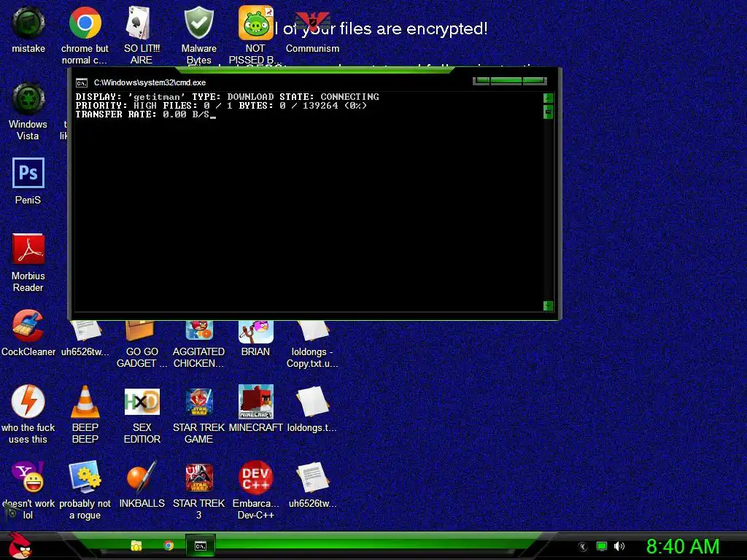This screenshot has height=560, width=747.
Task: Select the bottom-row 'uh6526tw...' file next to Dev-C++
Action: pyautogui.click(x=312, y=477)
